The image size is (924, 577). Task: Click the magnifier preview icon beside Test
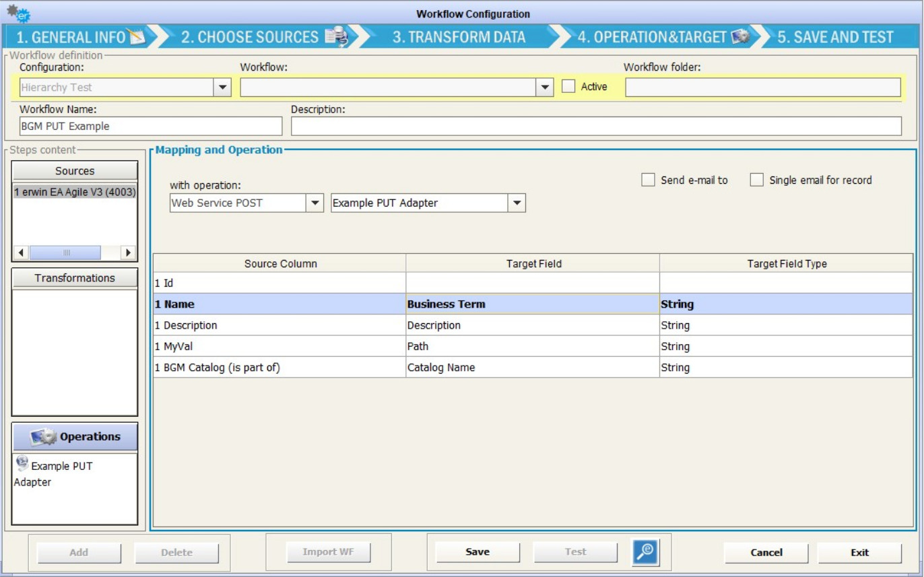(x=645, y=552)
